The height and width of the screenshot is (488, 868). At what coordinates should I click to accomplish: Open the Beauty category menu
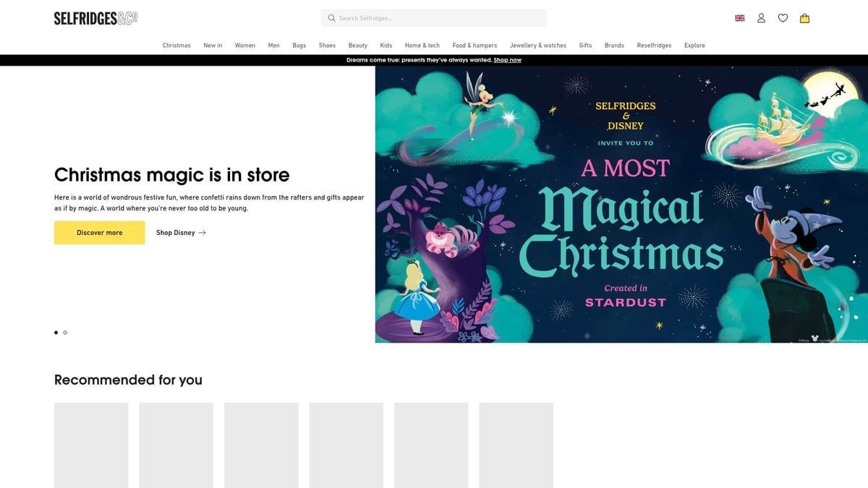click(x=357, y=44)
